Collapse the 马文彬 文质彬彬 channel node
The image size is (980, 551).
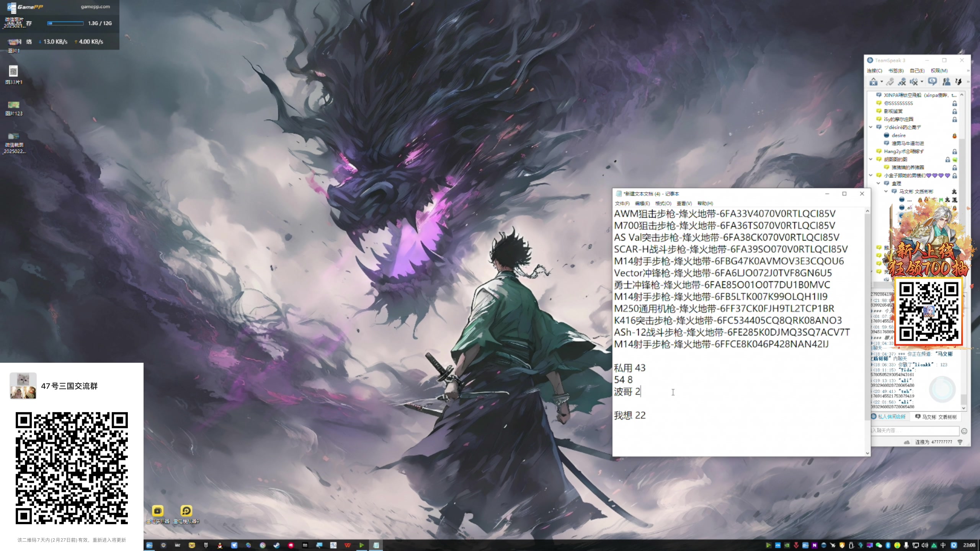(x=886, y=191)
